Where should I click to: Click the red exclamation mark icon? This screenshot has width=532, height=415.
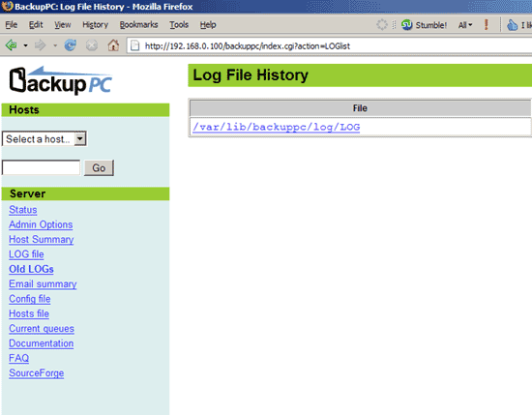click(x=487, y=24)
